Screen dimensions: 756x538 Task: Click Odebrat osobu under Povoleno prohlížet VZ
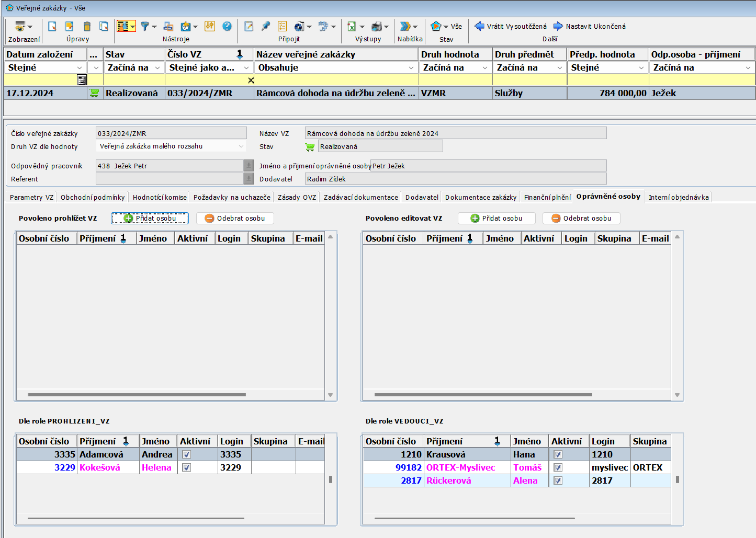tap(235, 219)
